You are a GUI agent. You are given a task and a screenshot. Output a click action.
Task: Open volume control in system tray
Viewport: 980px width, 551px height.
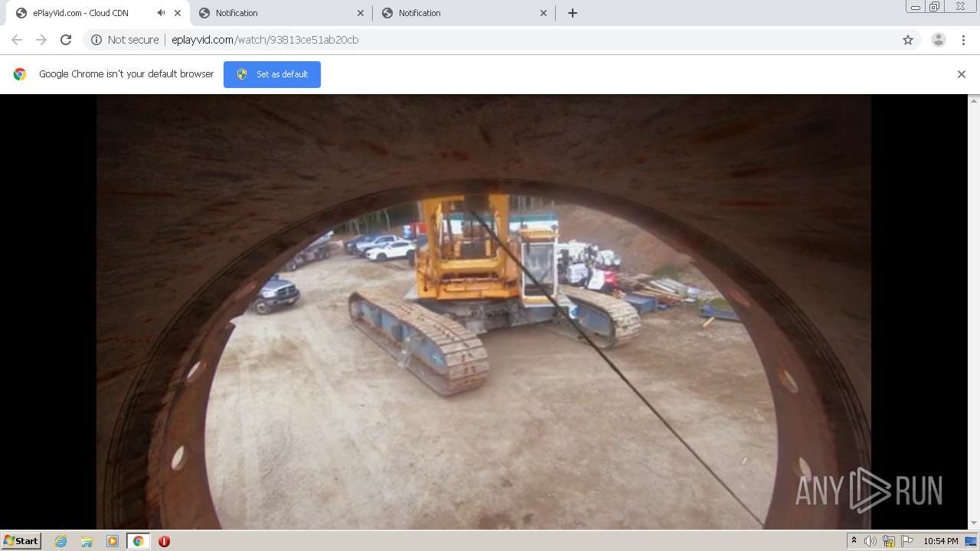pos(870,541)
